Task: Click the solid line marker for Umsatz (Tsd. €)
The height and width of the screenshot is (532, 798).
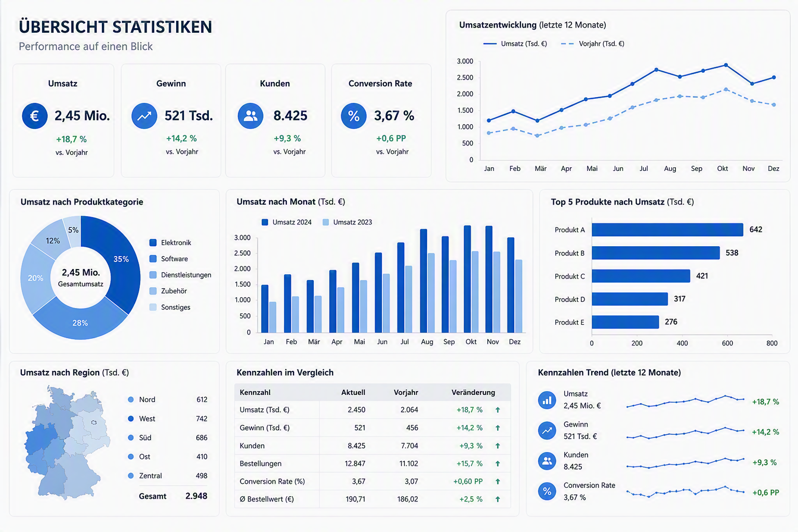Action: tap(490, 44)
